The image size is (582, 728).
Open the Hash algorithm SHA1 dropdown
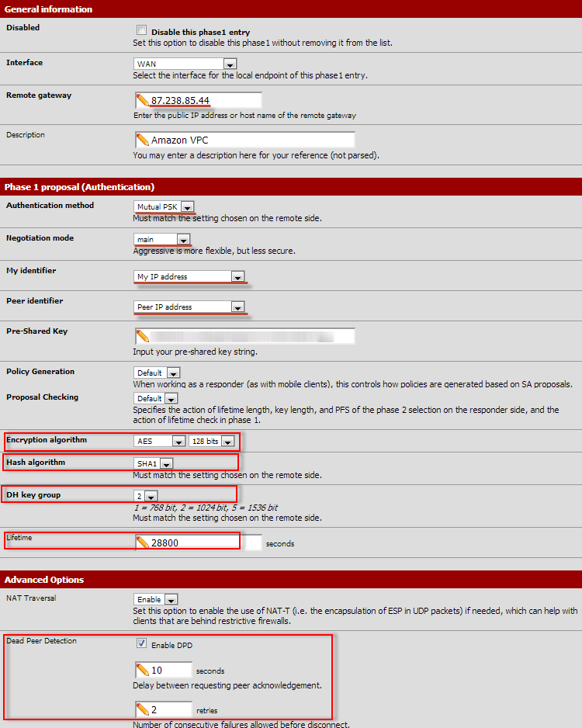(153, 463)
